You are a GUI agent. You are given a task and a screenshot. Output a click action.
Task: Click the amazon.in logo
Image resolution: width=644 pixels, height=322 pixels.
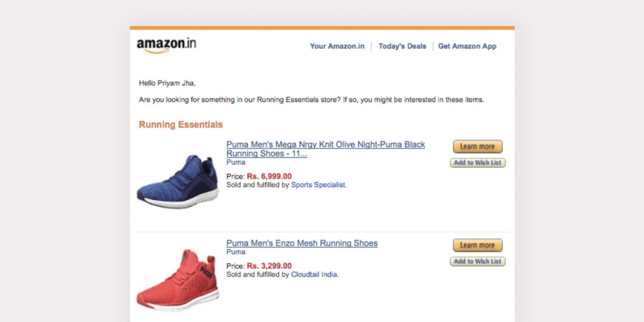(166, 44)
